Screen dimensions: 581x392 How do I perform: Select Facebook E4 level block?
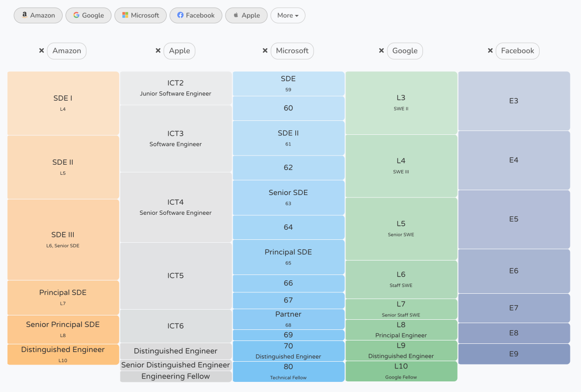tap(514, 160)
